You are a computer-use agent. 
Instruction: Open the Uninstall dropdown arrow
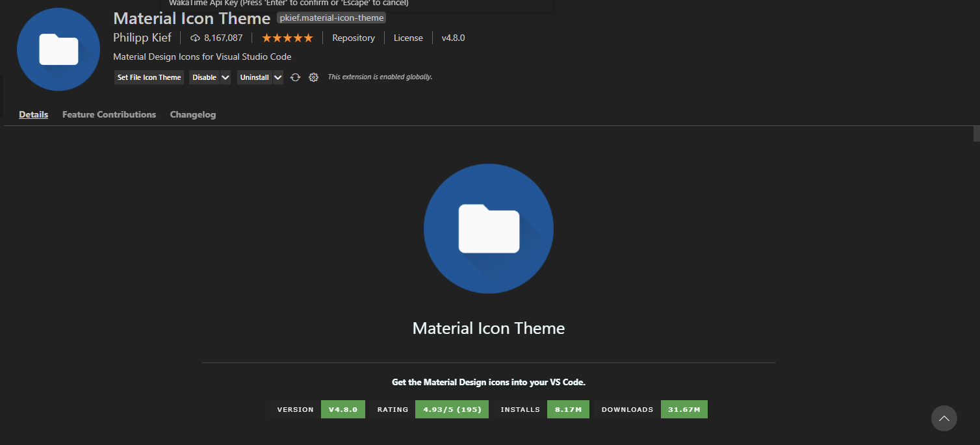(x=278, y=77)
